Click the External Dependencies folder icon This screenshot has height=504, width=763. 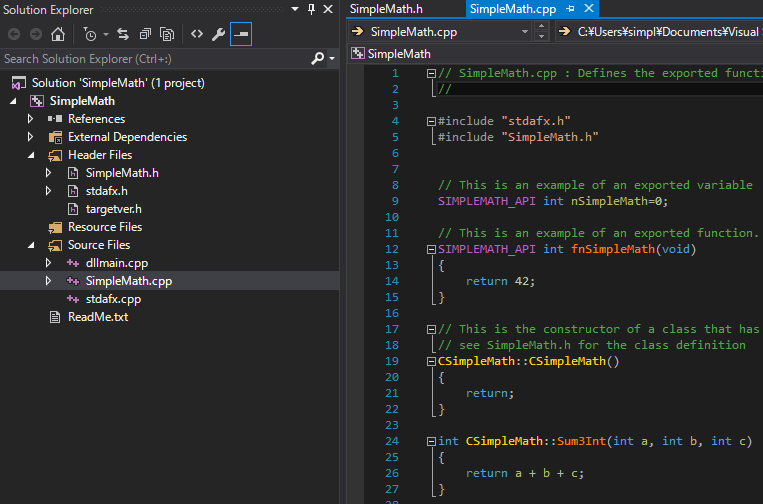(x=55, y=137)
